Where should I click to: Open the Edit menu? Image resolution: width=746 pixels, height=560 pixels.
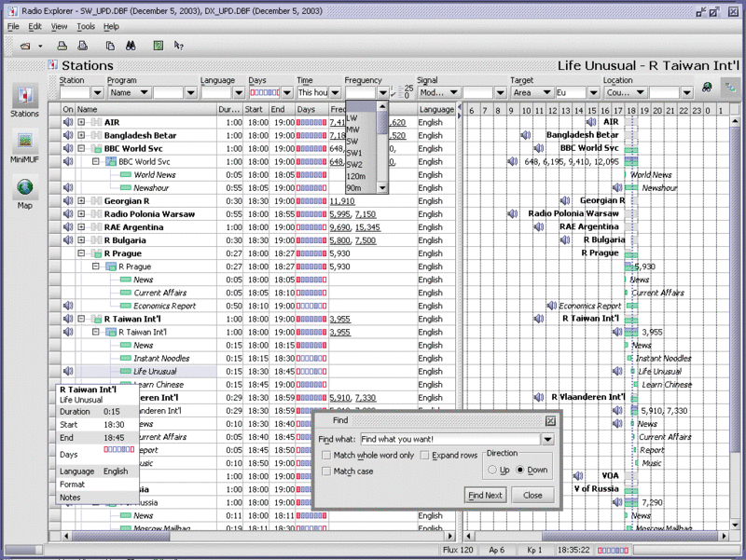pos(35,27)
